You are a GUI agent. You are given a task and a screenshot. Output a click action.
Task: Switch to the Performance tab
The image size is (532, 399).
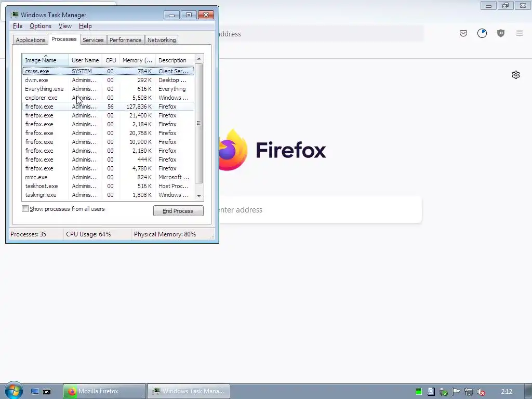coord(126,40)
